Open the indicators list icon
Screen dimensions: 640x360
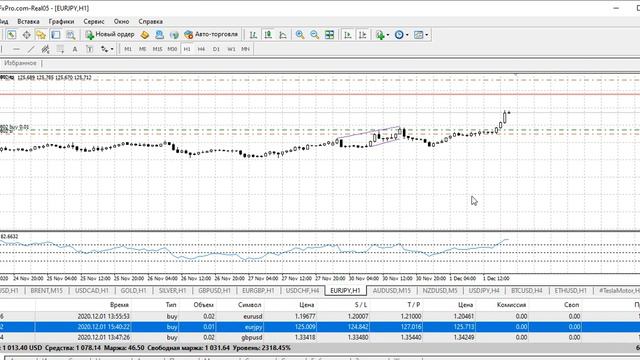(380, 35)
